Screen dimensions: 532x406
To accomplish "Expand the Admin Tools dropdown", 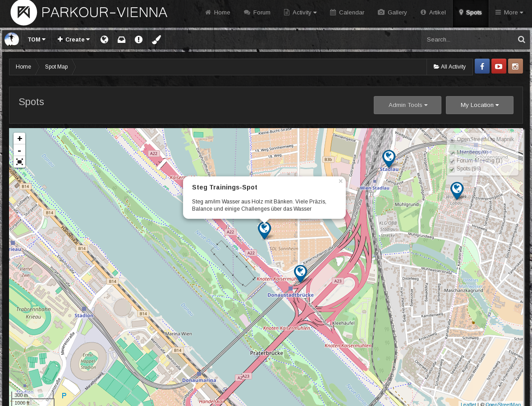I will tap(408, 105).
